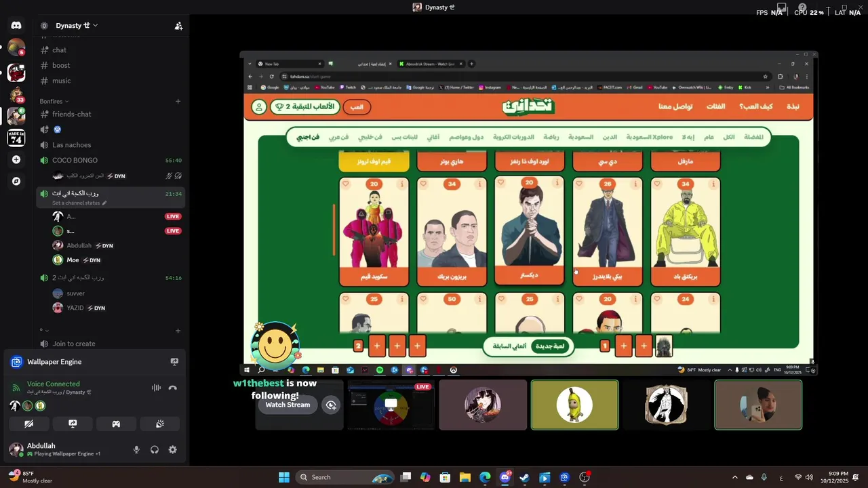Open the Discover servers compass icon
Image resolution: width=868 pixels, height=488 pixels.
(16, 182)
